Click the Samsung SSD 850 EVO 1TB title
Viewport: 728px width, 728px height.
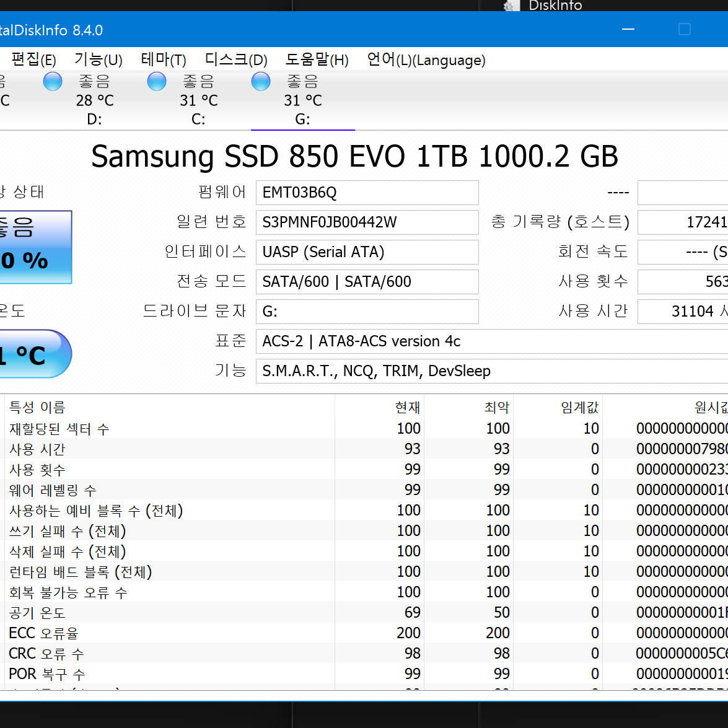tap(355, 157)
